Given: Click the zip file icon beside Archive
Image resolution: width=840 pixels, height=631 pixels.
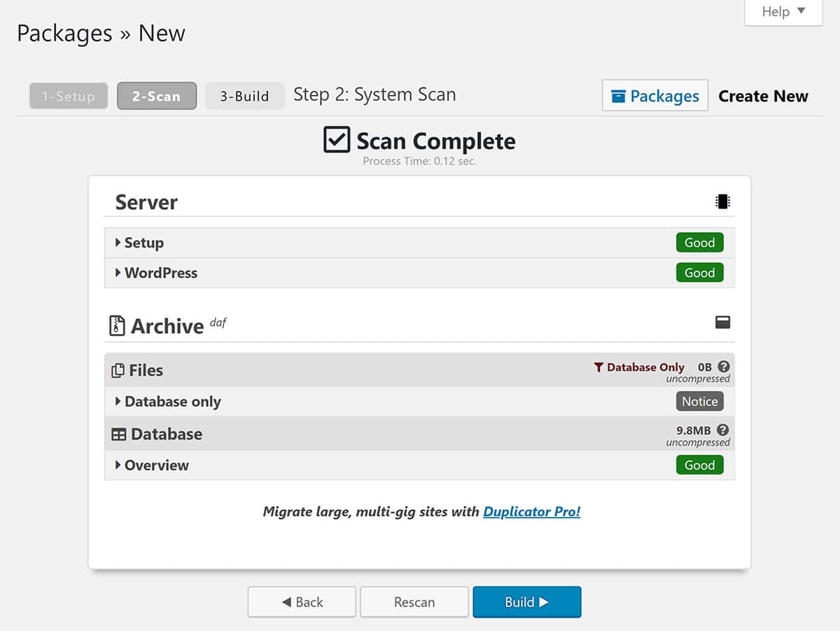Looking at the screenshot, I should [117, 326].
